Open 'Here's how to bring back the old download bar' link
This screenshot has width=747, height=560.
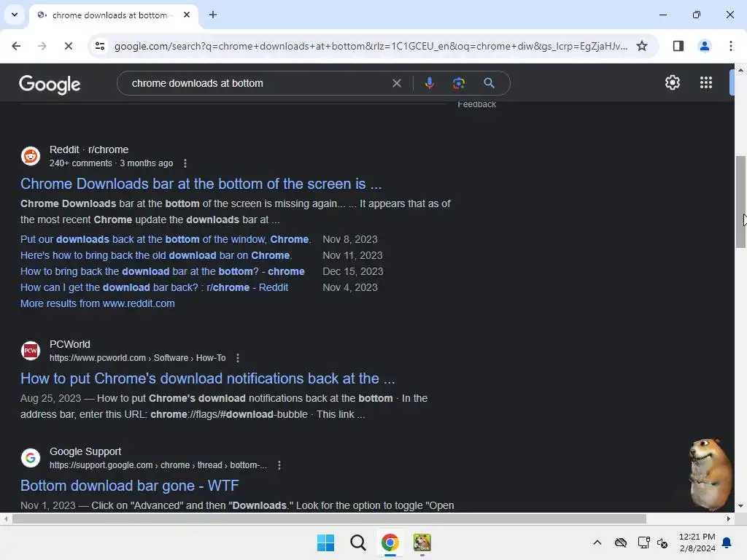(156, 256)
